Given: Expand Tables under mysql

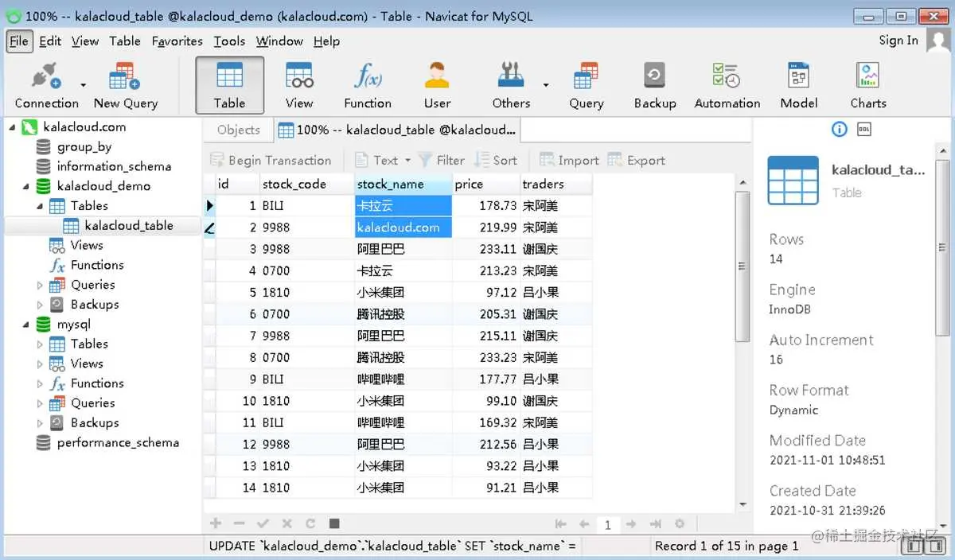Looking at the screenshot, I should (40, 344).
